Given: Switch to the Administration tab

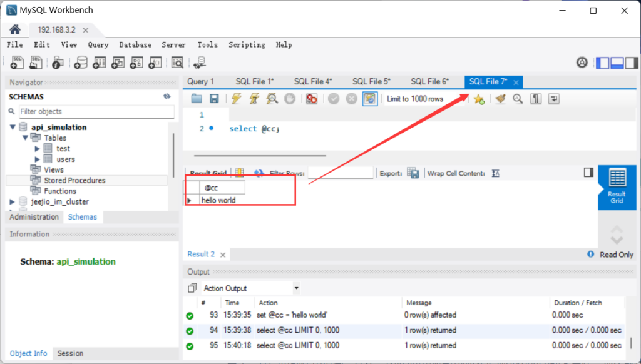Looking at the screenshot, I should (34, 216).
